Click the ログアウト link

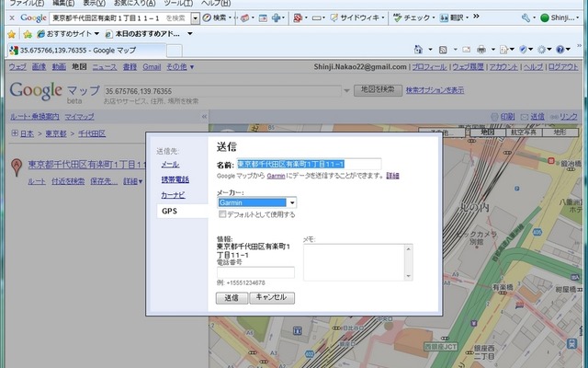[563, 67]
